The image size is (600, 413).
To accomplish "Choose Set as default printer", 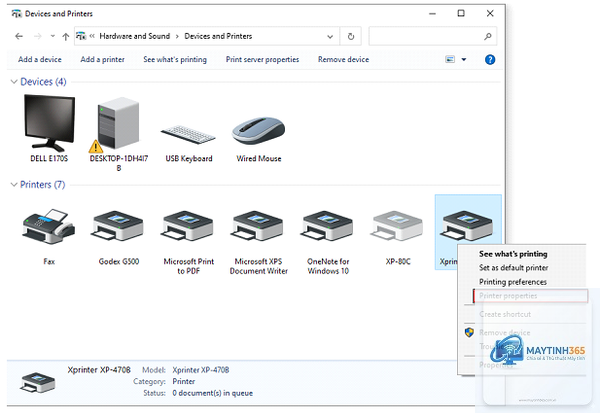I will coord(514,268).
